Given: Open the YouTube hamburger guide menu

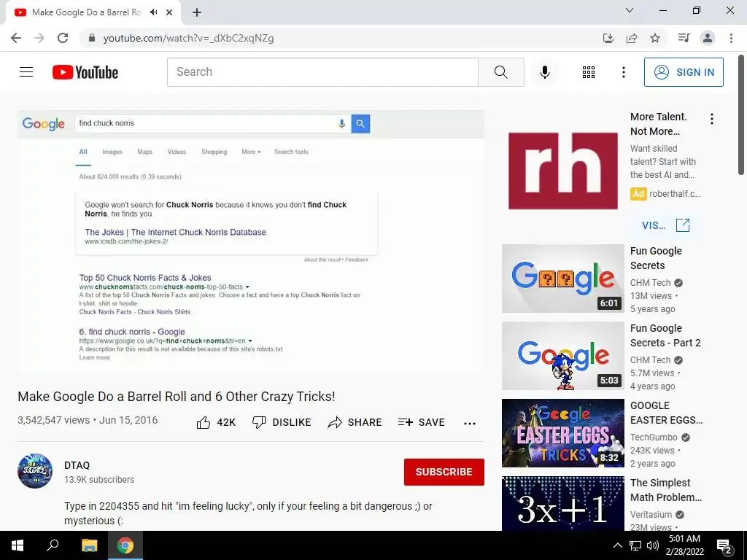Looking at the screenshot, I should tap(26, 72).
